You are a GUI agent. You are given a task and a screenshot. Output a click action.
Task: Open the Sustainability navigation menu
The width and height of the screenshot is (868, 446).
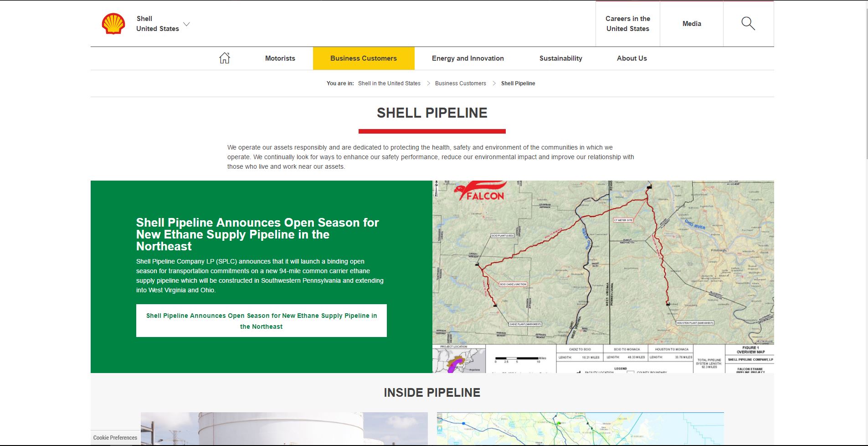(x=560, y=58)
